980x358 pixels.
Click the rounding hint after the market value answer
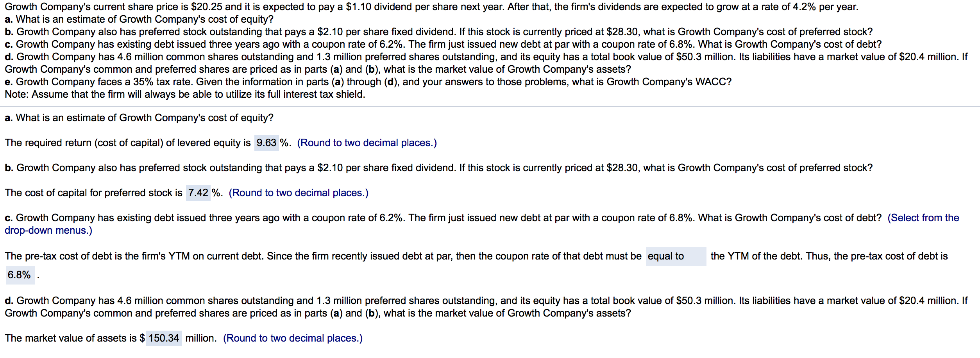(x=293, y=338)
